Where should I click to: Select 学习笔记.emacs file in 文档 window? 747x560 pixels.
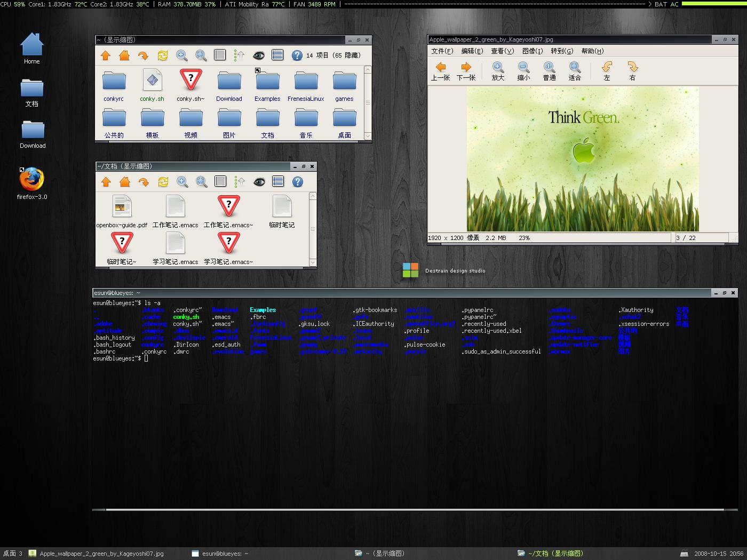click(175, 249)
